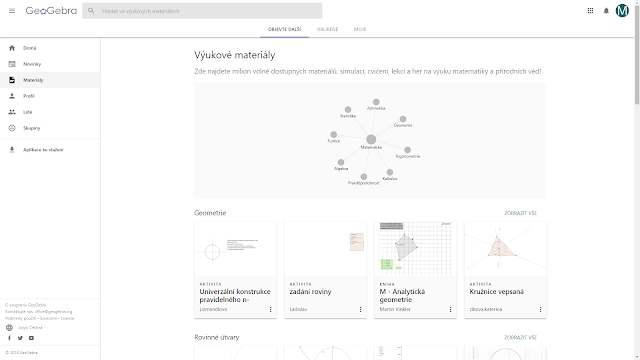Click the office@geogebra.org contact link
640x360 pixels.
(x=53, y=311)
